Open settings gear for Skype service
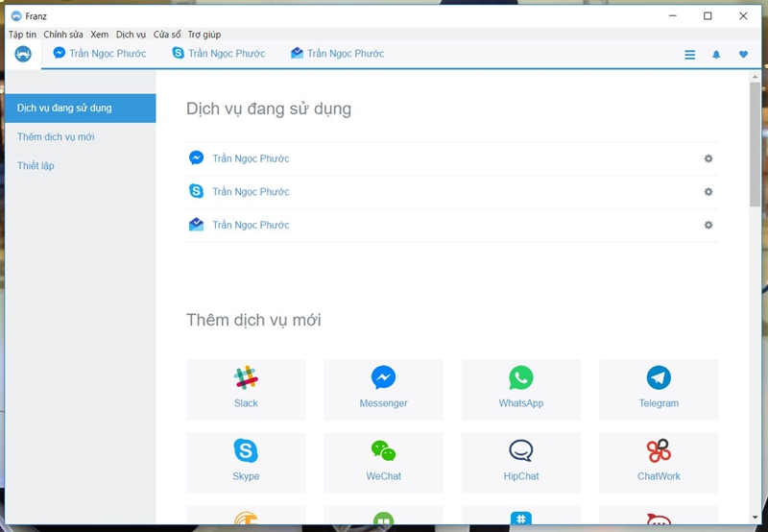 point(708,191)
